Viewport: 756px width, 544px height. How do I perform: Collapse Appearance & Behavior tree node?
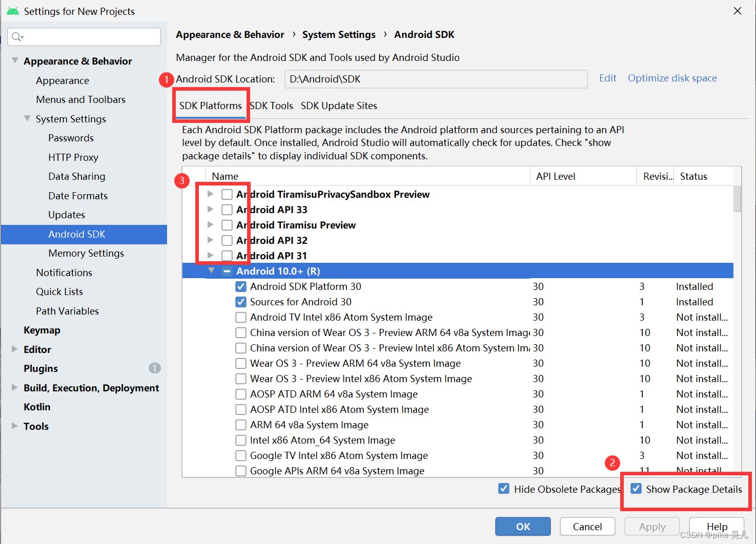(15, 60)
